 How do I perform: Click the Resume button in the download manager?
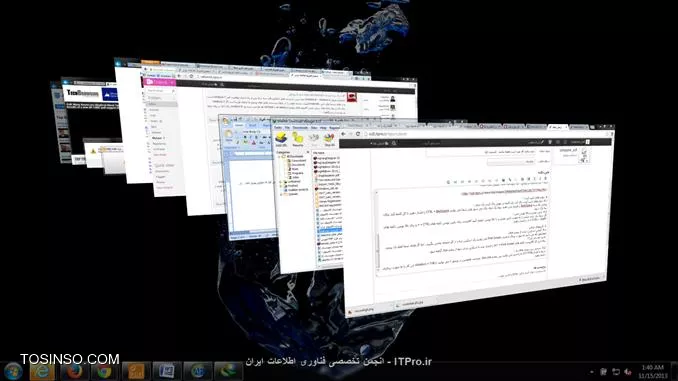[x=297, y=140]
